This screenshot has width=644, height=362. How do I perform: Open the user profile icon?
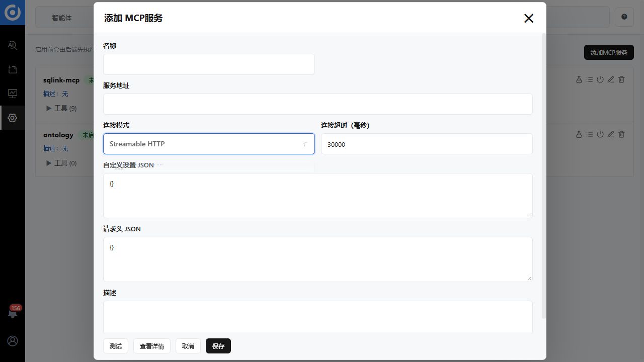coord(13,341)
